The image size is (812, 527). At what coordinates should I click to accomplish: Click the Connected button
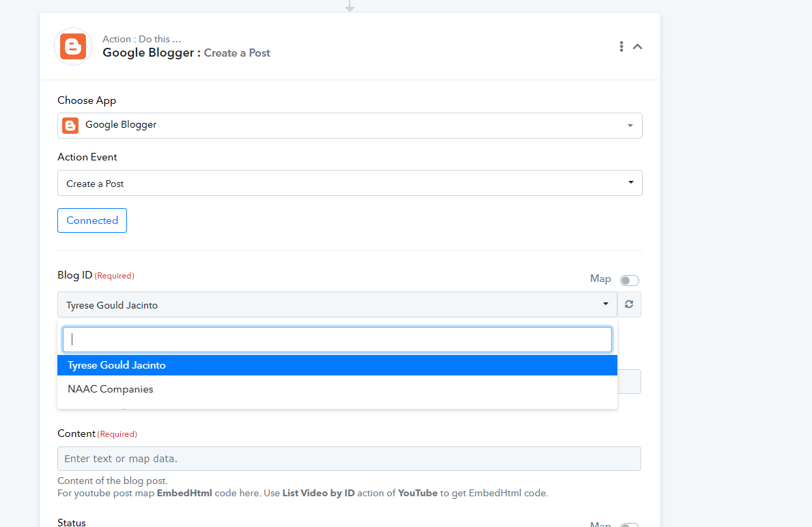pos(92,220)
